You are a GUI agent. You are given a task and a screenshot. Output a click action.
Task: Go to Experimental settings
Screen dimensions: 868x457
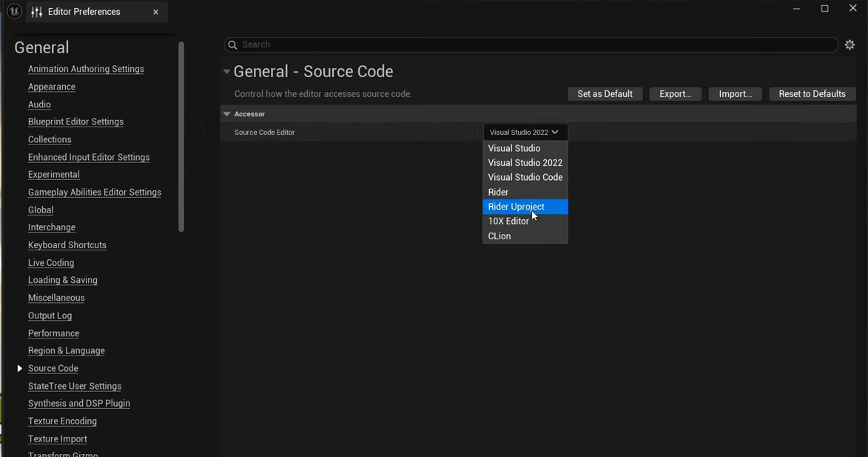54,175
